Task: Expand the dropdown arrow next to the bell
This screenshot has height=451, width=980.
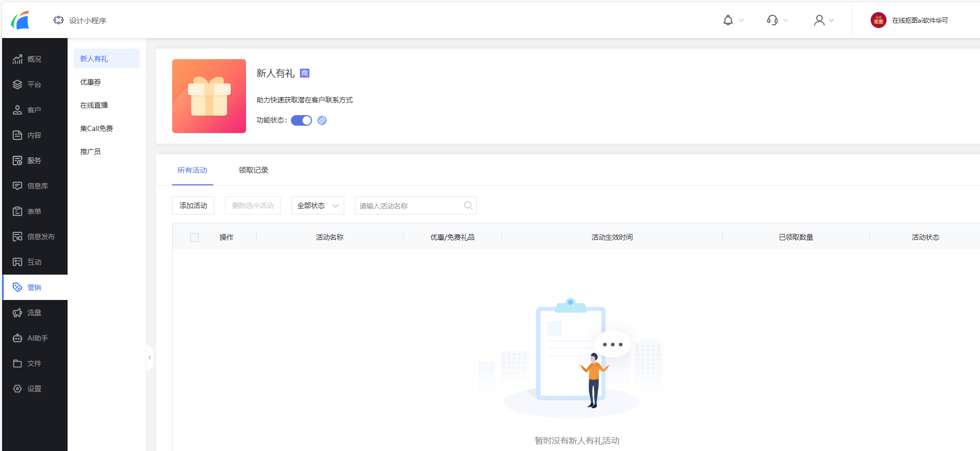Action: (741, 21)
